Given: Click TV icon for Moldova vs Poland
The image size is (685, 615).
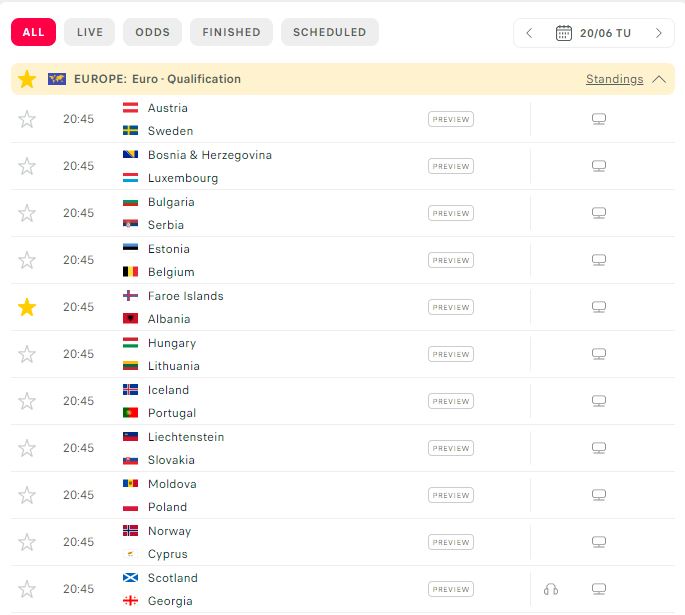Looking at the screenshot, I should 599,495.
